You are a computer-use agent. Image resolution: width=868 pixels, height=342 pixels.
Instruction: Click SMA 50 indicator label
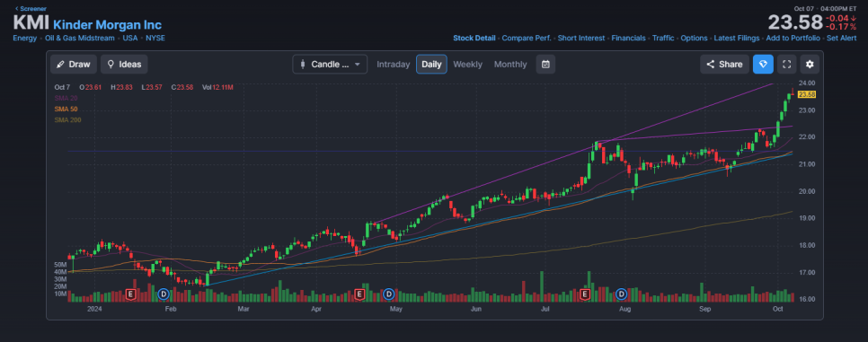(66, 109)
